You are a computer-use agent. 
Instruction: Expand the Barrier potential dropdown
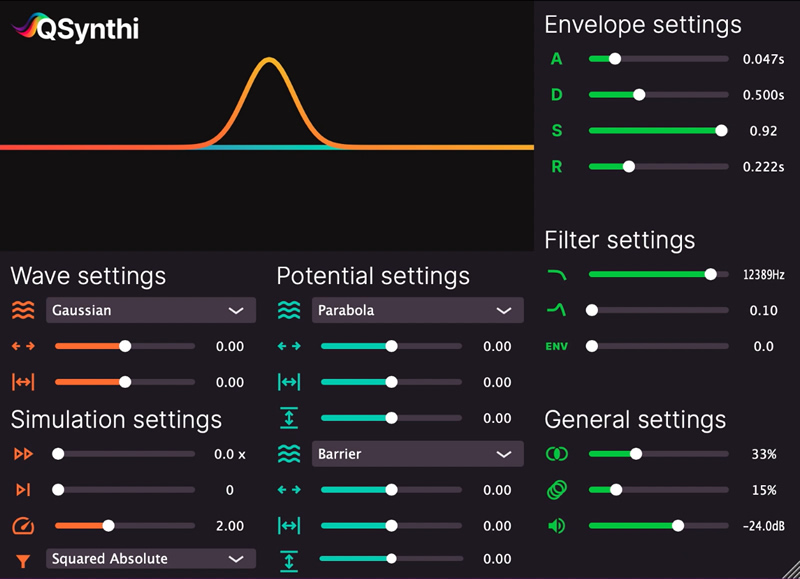point(417,454)
